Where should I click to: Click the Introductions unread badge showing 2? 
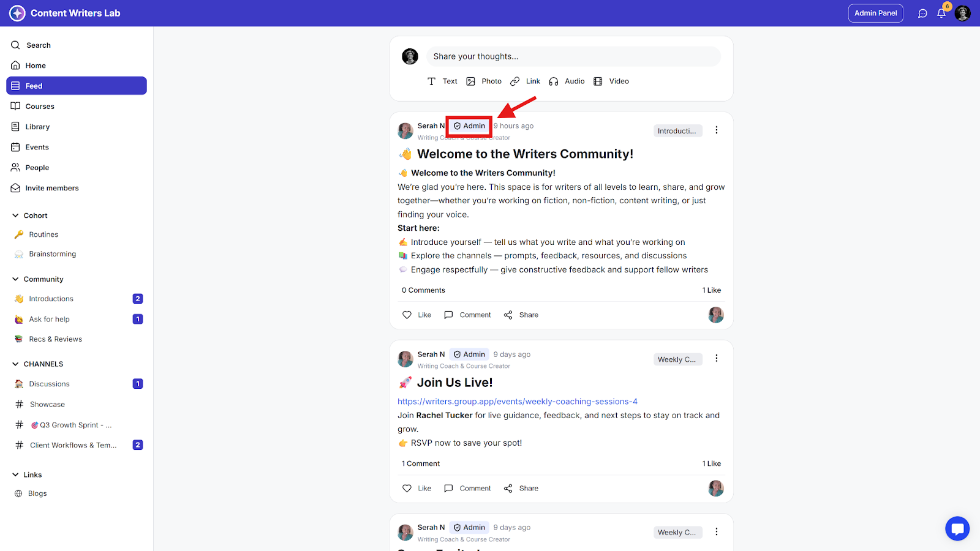138,299
